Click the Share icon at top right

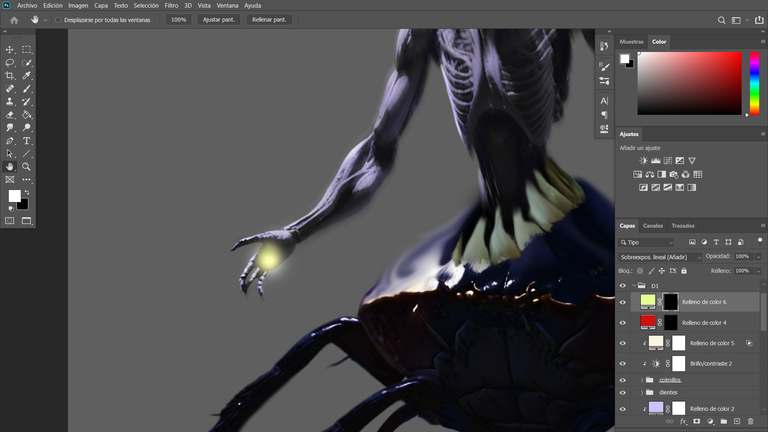759,20
